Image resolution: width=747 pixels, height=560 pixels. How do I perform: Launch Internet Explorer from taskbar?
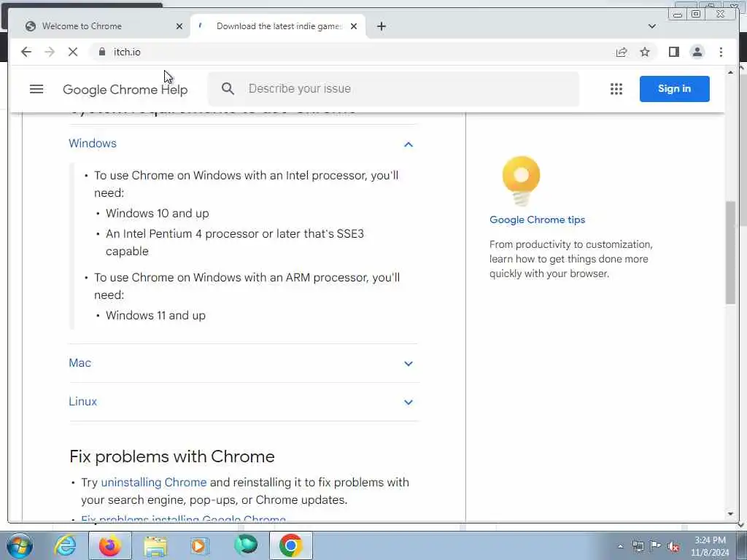coord(65,545)
